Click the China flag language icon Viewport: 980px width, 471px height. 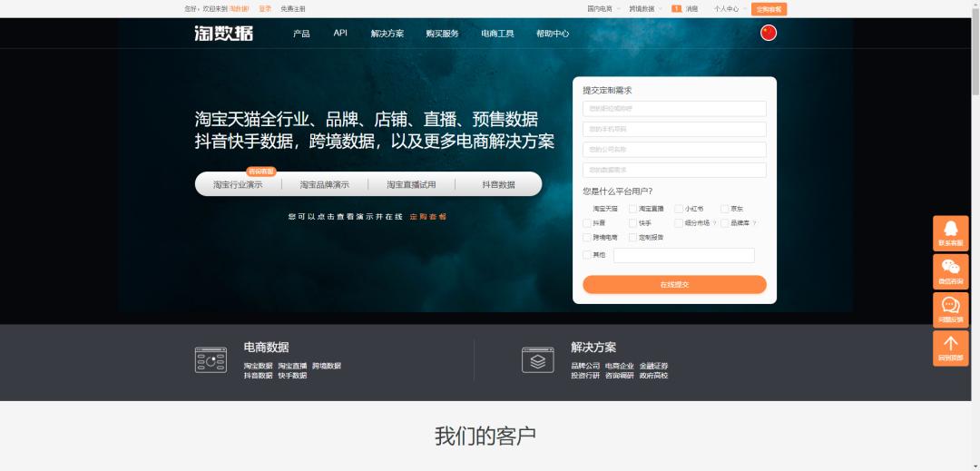tap(769, 33)
